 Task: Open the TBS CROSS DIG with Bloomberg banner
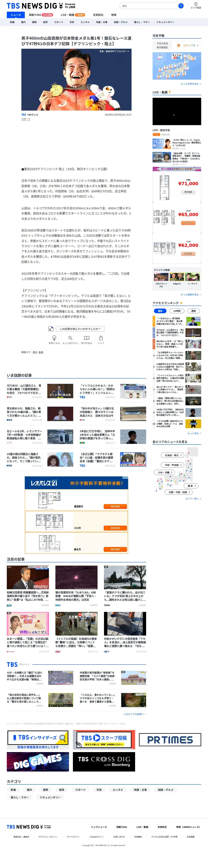click(x=104, y=761)
